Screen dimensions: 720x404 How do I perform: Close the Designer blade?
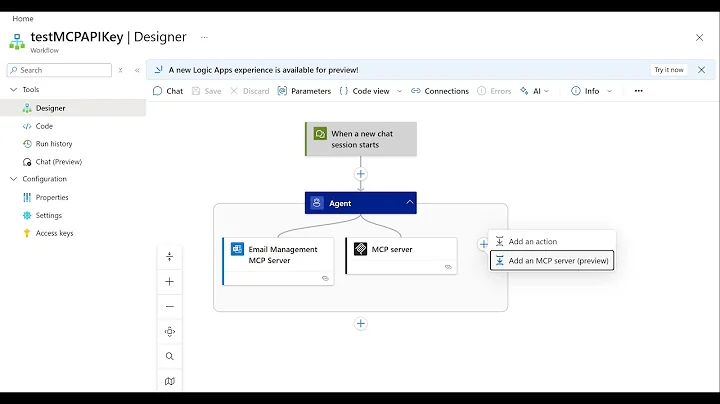699,38
